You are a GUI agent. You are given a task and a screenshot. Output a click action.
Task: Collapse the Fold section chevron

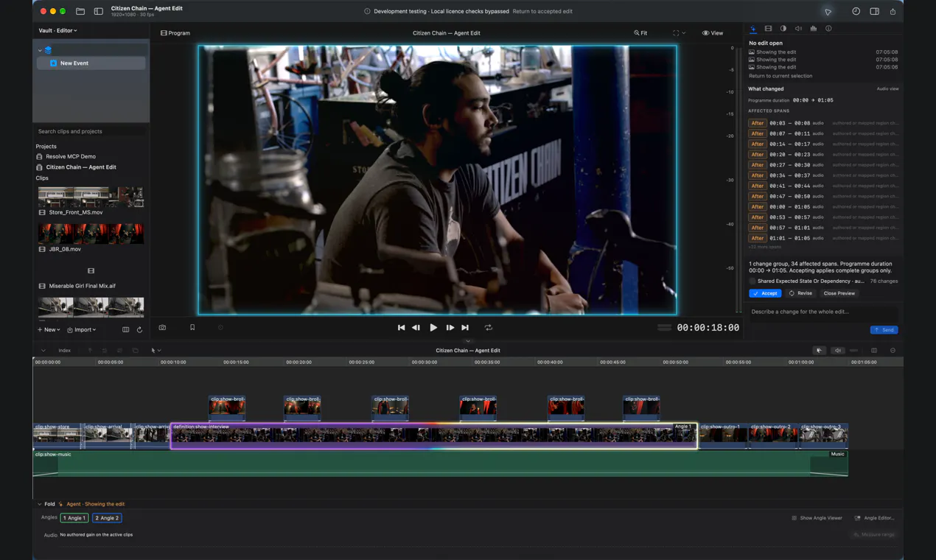(x=40, y=504)
